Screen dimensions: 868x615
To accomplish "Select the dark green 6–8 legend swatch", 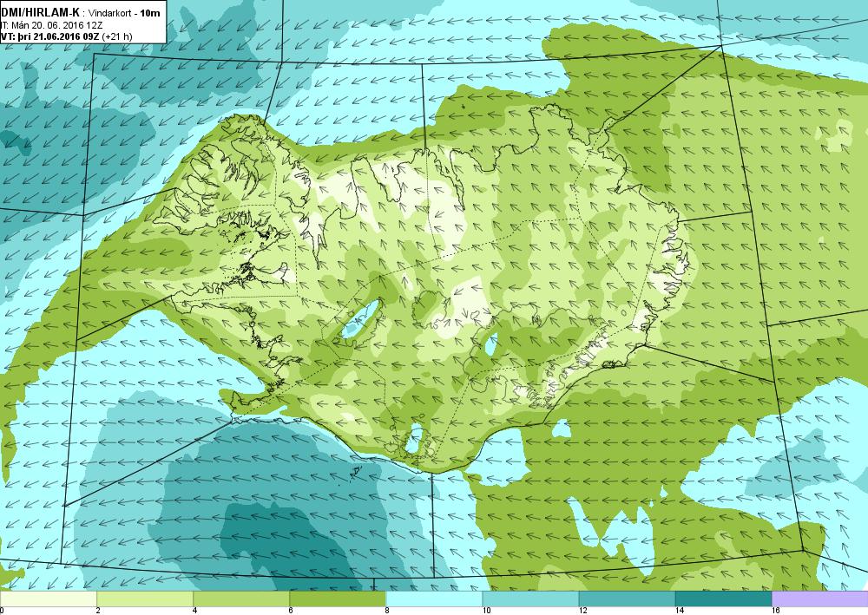I will pyautogui.click(x=338, y=599).
